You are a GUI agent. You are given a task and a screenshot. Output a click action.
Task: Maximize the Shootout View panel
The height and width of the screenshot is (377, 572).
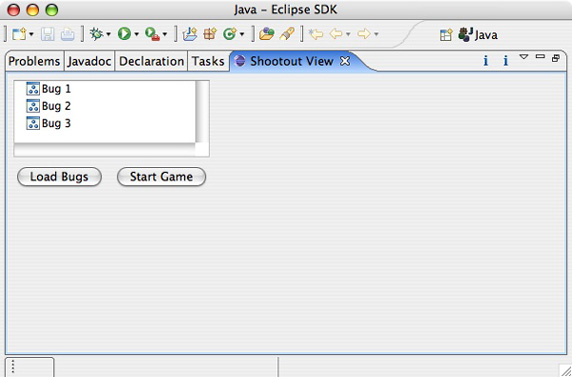point(556,58)
